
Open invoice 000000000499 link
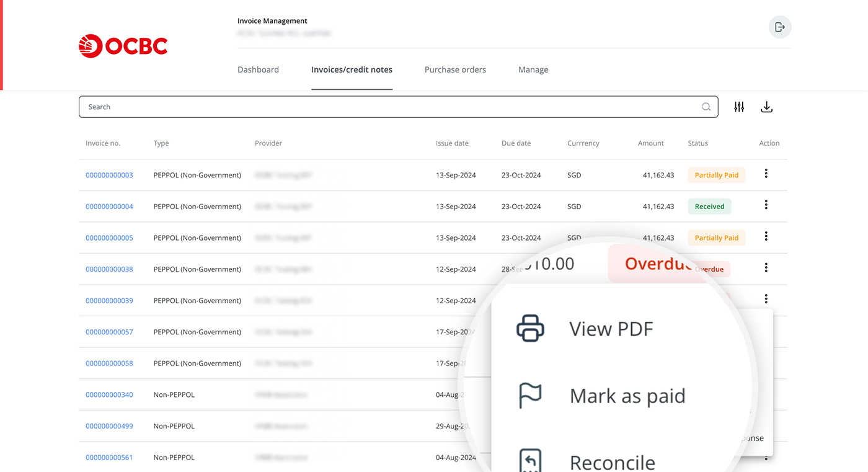coord(109,426)
